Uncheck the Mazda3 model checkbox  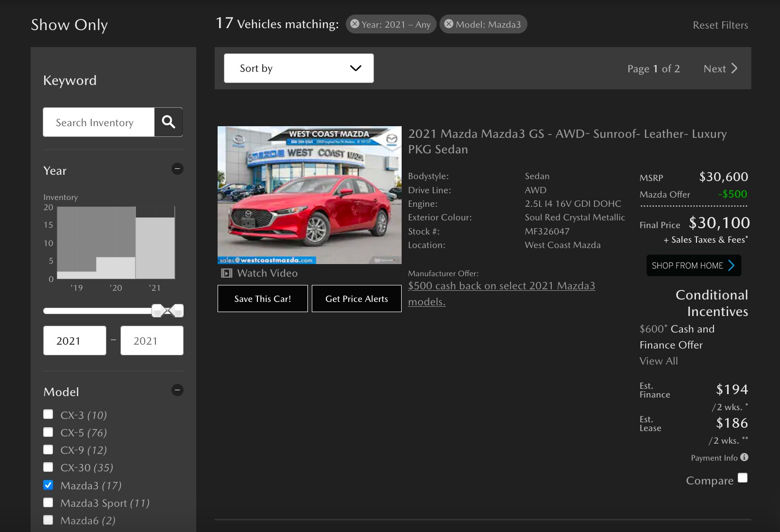(x=48, y=484)
